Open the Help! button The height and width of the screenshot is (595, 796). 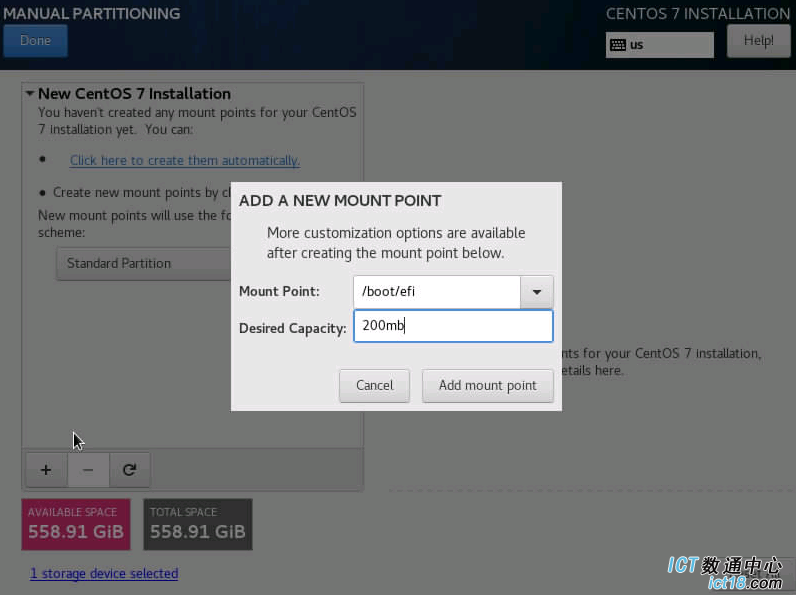point(758,41)
